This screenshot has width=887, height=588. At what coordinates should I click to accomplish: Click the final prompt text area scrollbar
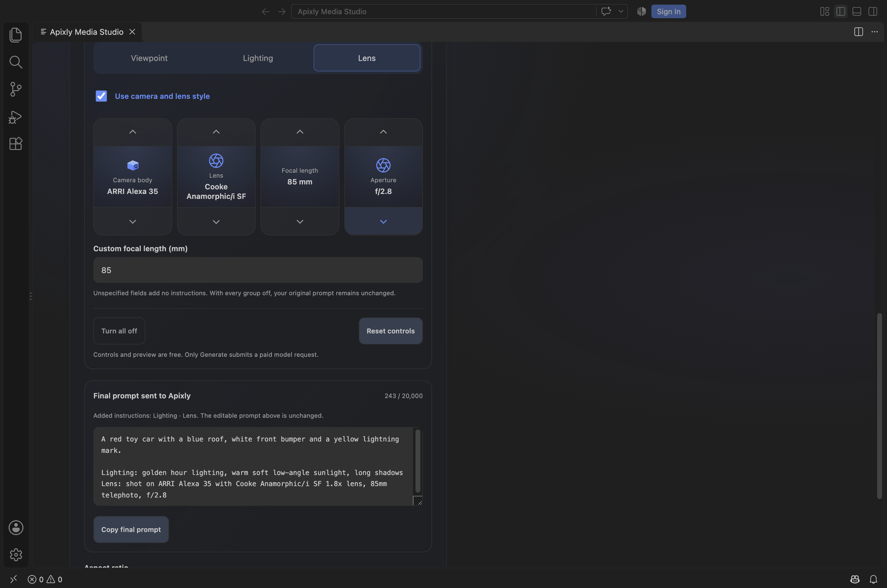[418, 461]
